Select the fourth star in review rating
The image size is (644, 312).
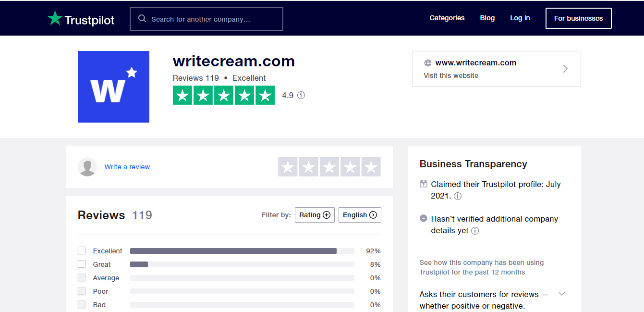350,167
